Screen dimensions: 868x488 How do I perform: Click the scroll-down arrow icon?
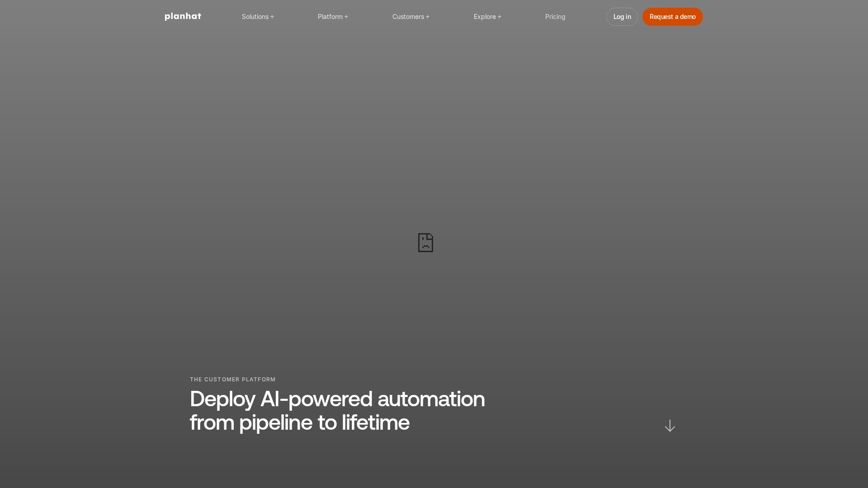pos(670,426)
